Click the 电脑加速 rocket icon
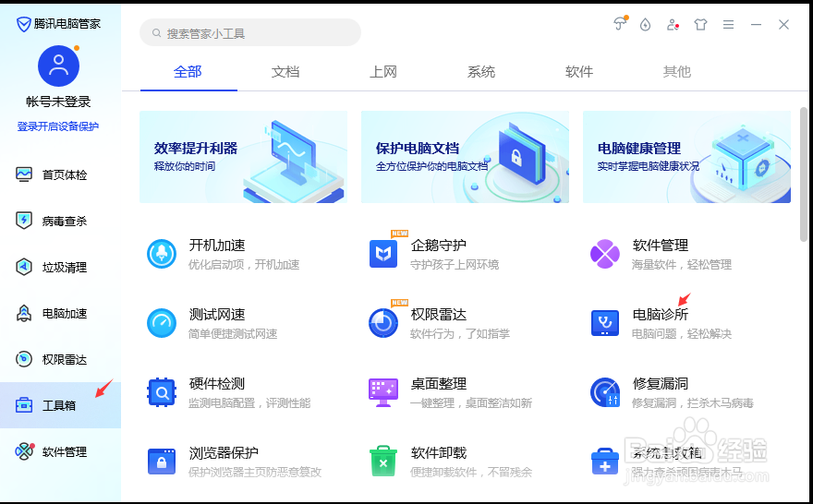 tap(24, 313)
